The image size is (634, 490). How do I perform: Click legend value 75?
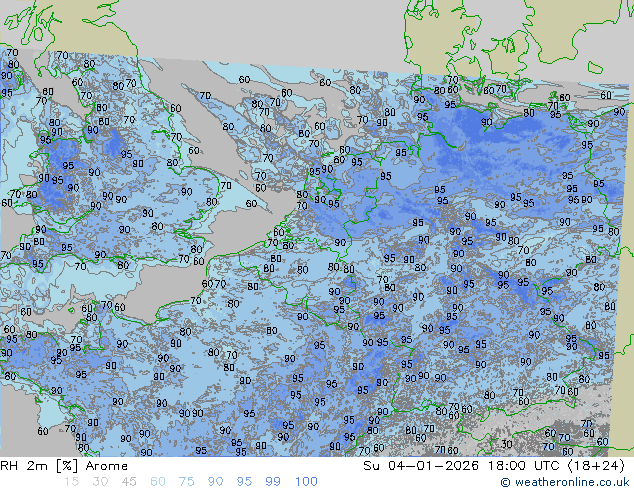click(186, 482)
